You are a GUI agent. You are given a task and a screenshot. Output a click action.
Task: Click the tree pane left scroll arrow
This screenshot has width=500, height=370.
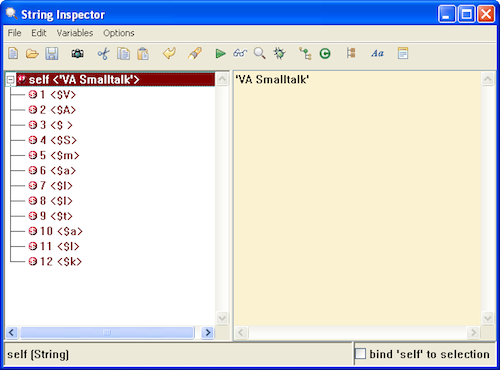click(x=12, y=332)
